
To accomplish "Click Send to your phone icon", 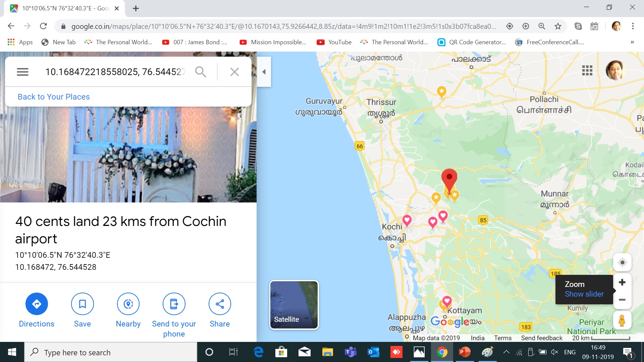I will 174,304.
